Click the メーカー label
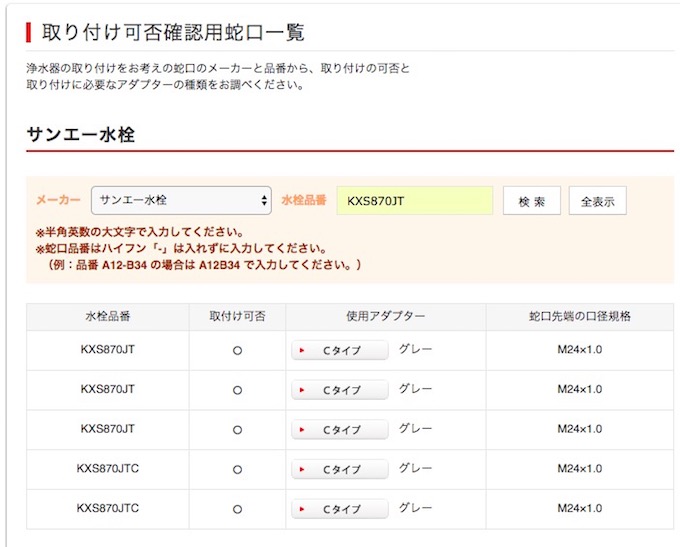 pyautogui.click(x=58, y=200)
